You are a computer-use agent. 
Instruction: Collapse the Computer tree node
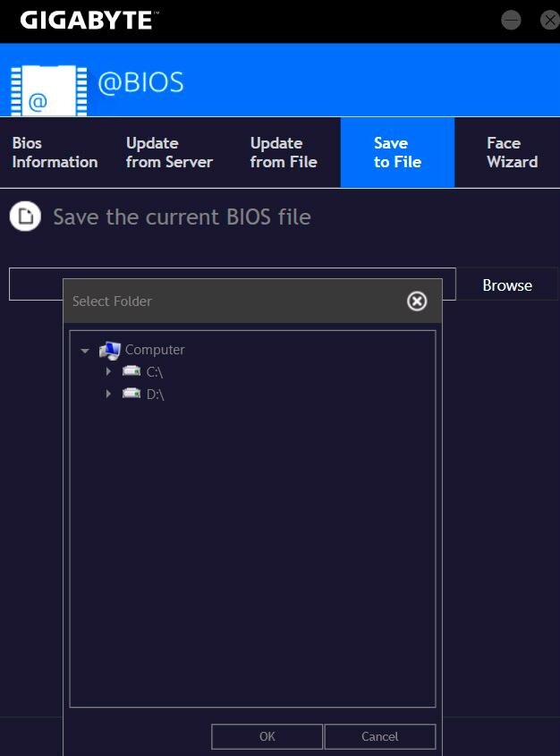tap(85, 351)
